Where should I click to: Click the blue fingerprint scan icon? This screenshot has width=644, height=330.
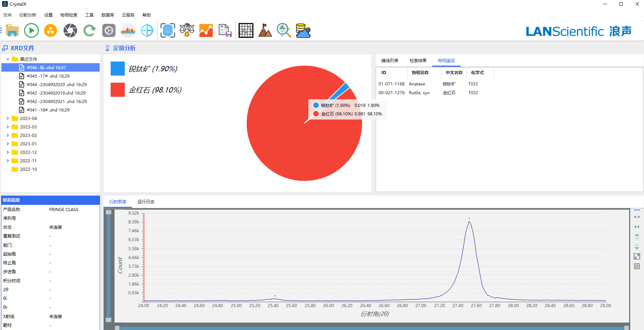tap(168, 31)
